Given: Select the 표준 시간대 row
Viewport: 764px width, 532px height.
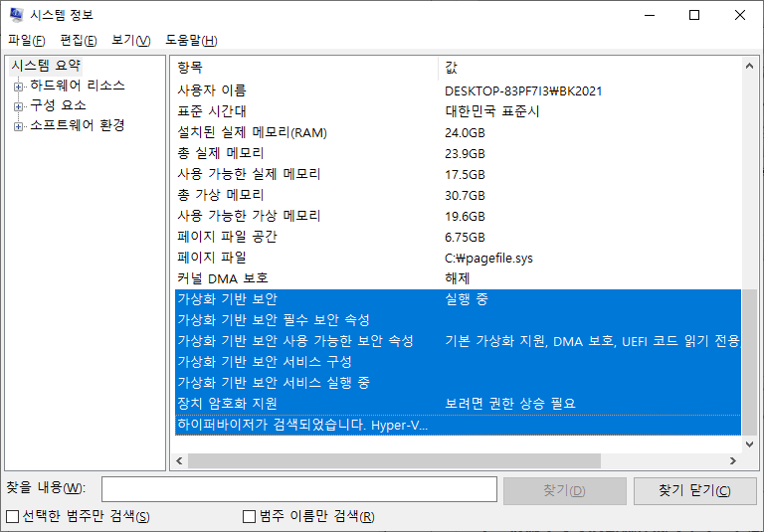Looking at the screenshot, I should pos(458,111).
